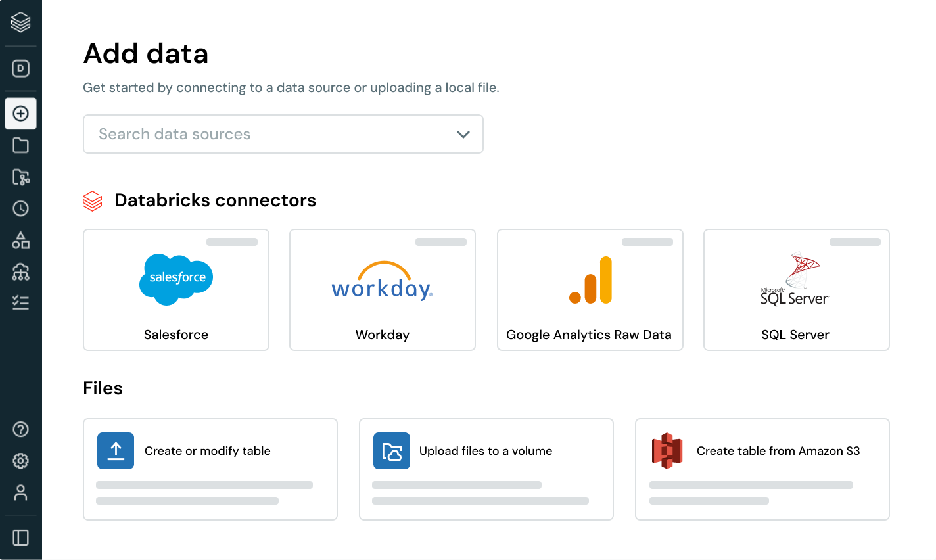Viewport: 936px width, 560px height.
Task: Open the Repos folder-branch sidebar icon
Action: click(x=21, y=177)
